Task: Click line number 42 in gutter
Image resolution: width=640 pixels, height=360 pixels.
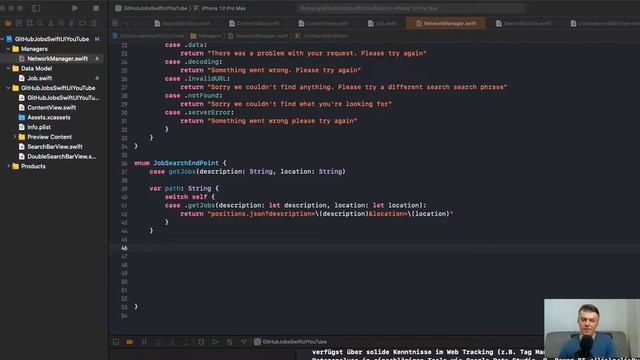Action: pyautogui.click(x=124, y=214)
